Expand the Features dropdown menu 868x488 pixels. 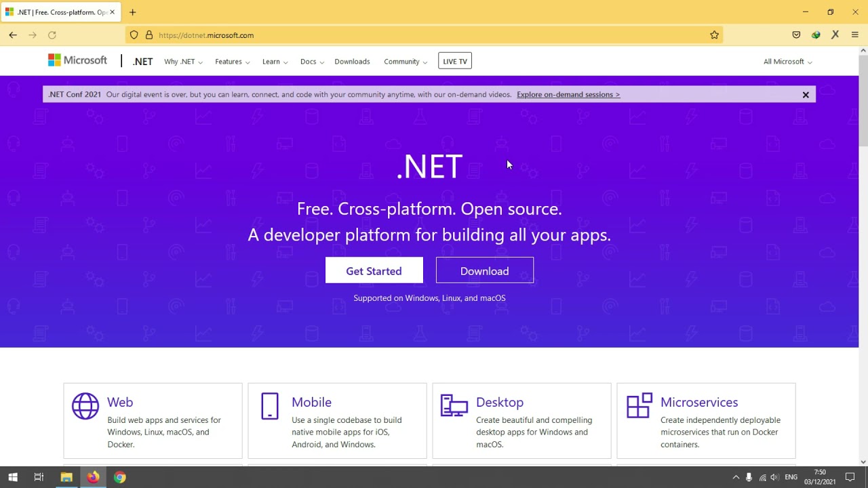coord(232,62)
